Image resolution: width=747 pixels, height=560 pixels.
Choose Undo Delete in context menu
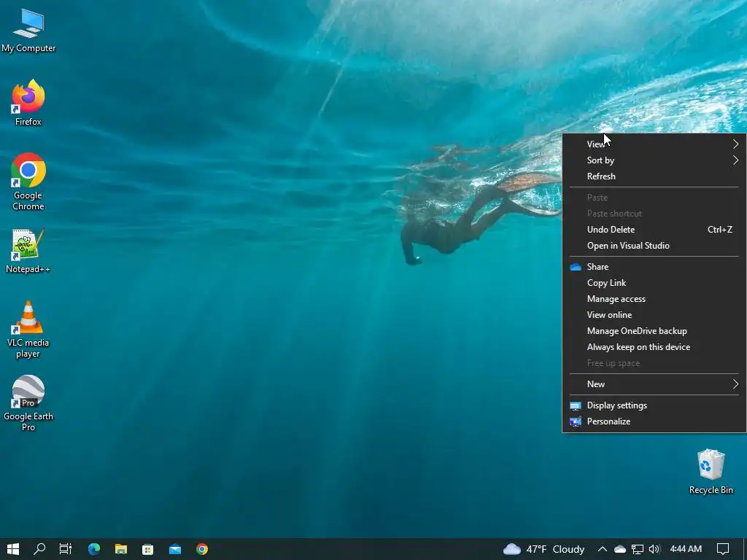(x=654, y=230)
